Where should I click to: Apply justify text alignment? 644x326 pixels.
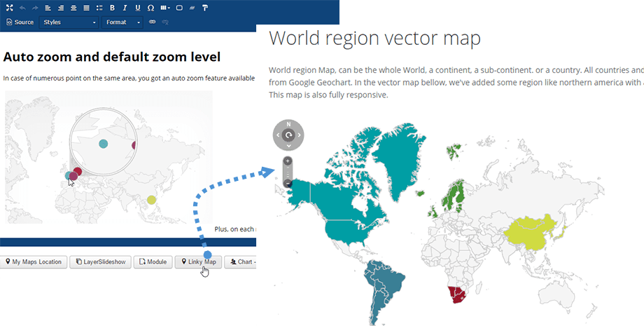pyautogui.click(x=86, y=8)
